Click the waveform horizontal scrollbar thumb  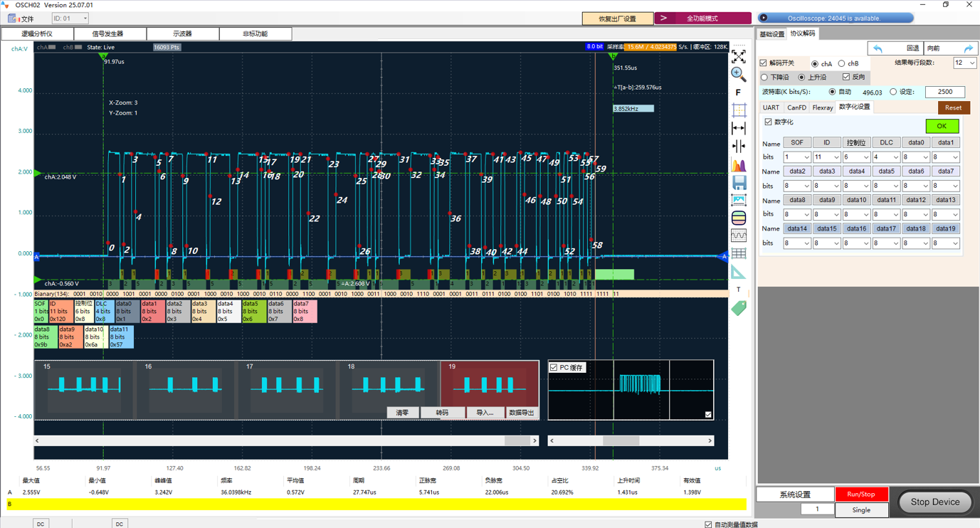click(517, 440)
